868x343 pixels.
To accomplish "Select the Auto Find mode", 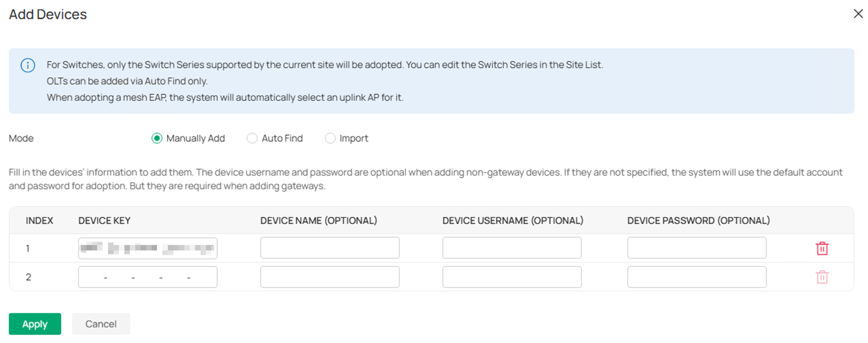I will 252,138.
